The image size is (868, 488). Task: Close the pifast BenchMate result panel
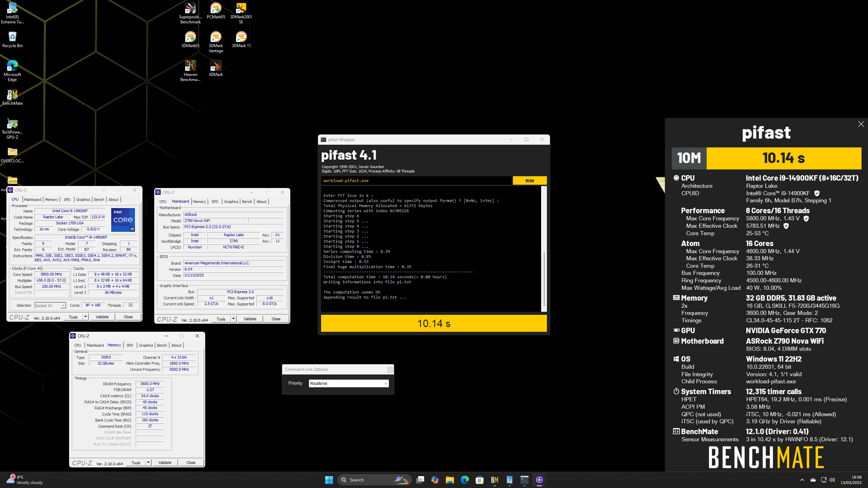[x=861, y=124]
